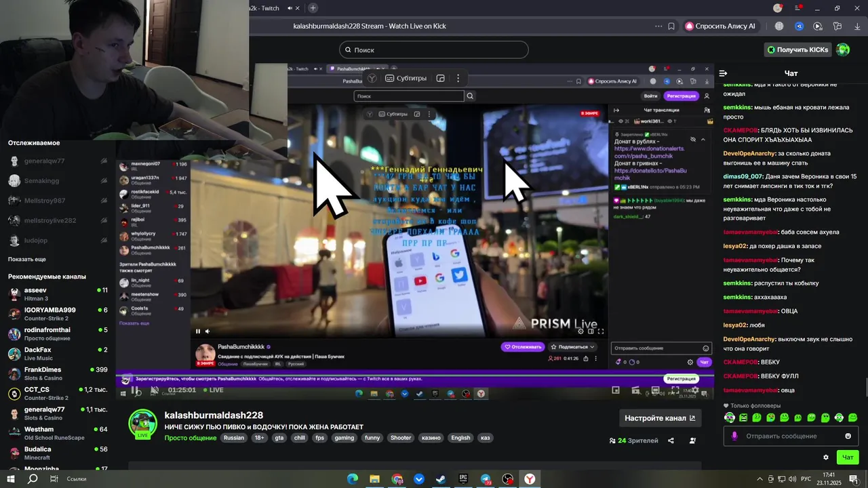868x488 pixels.
Task: Click the chat message input field
Action: pyautogui.click(x=791, y=436)
